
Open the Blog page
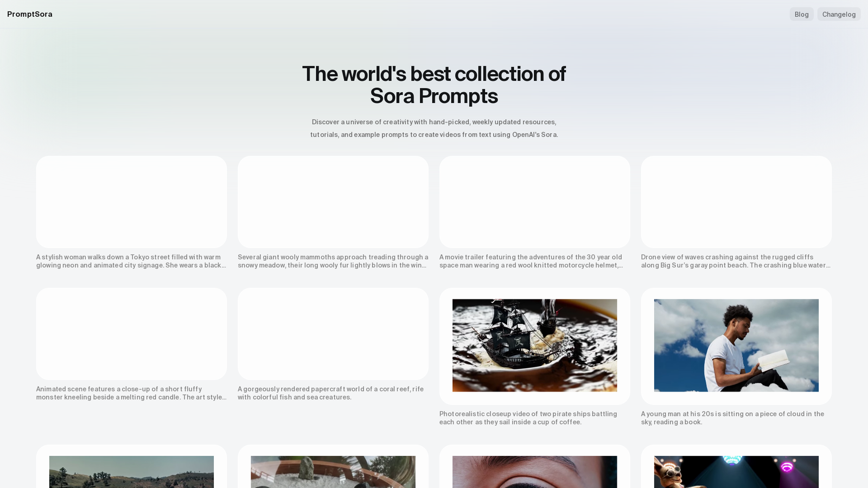[801, 14]
